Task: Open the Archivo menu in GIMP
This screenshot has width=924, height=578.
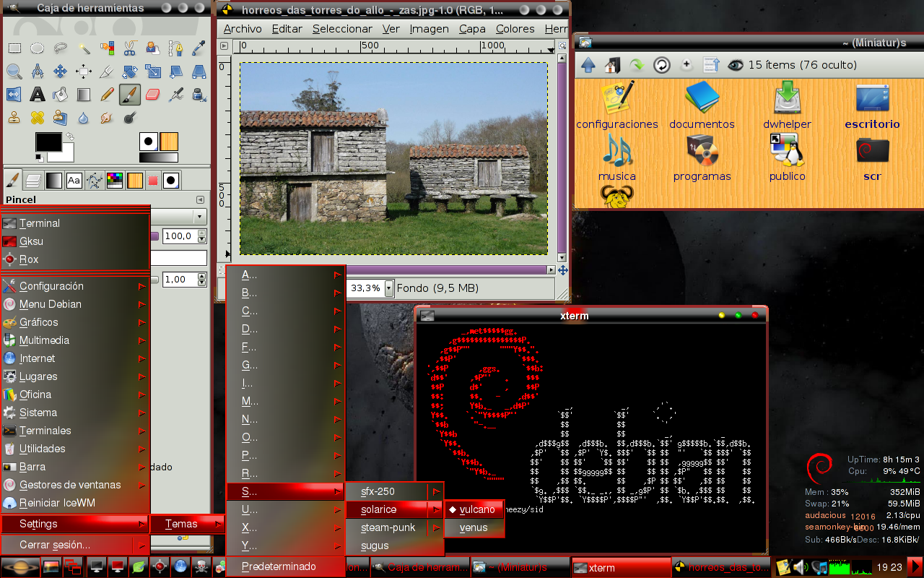Action: (x=243, y=29)
